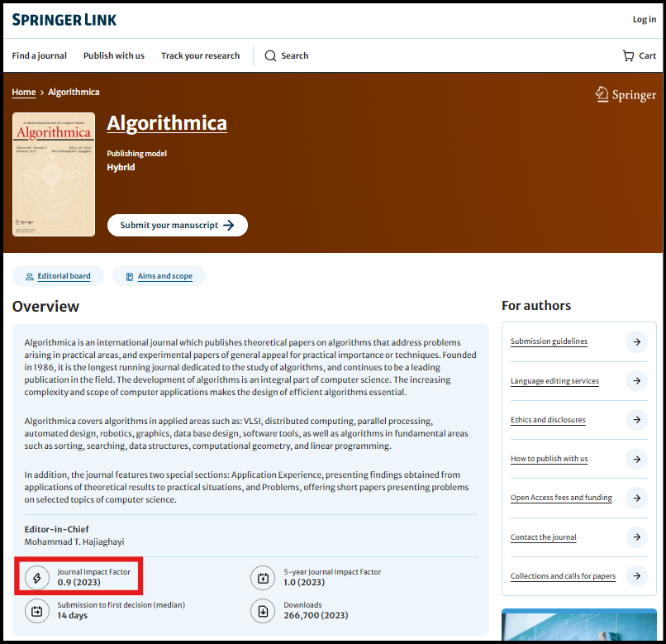The width and height of the screenshot is (666, 644).
Task: Click the 5-year Impact Factor calendar icon
Action: [263, 578]
